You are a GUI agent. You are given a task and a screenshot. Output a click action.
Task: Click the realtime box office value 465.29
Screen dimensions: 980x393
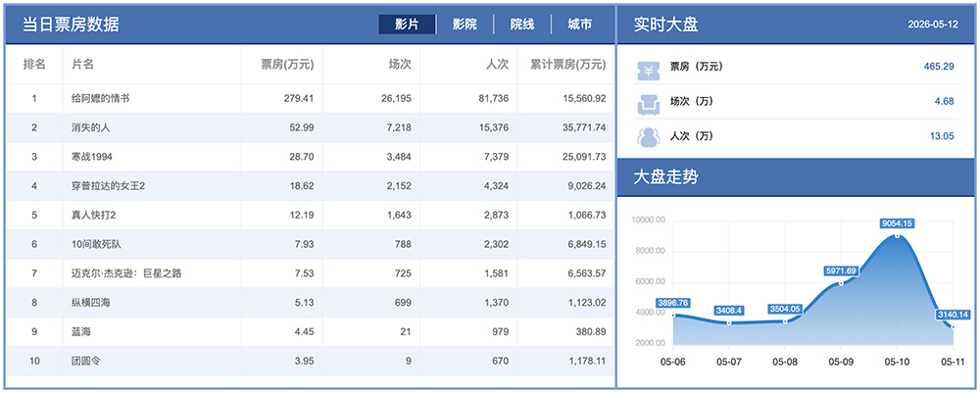939,67
